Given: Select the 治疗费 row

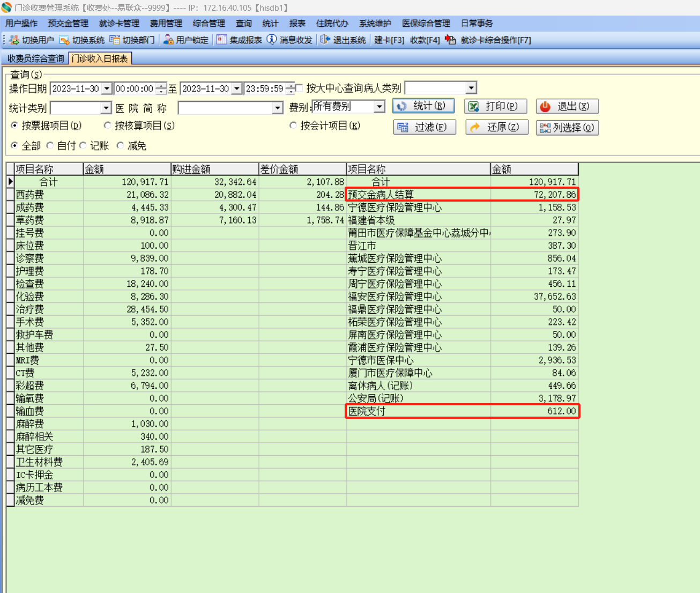Looking at the screenshot, I should [x=176, y=309].
